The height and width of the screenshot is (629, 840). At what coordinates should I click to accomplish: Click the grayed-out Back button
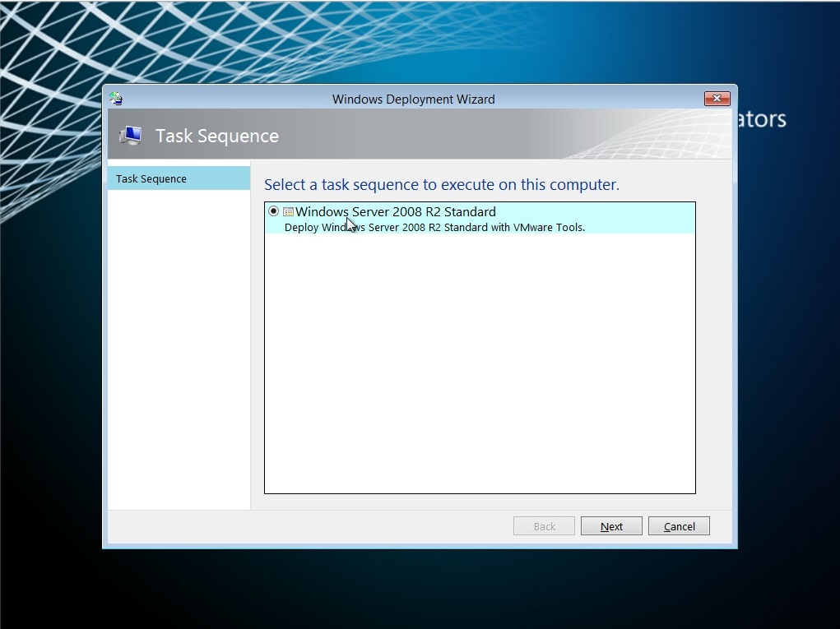(x=544, y=526)
